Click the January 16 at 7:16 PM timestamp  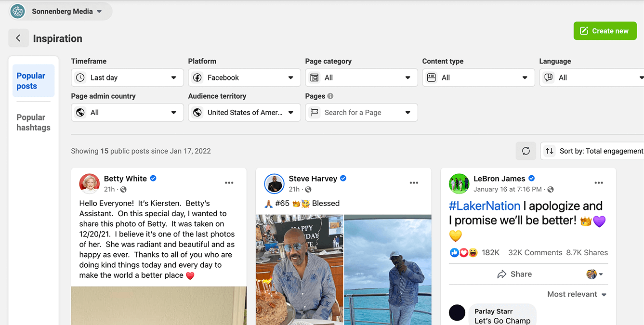pos(508,189)
